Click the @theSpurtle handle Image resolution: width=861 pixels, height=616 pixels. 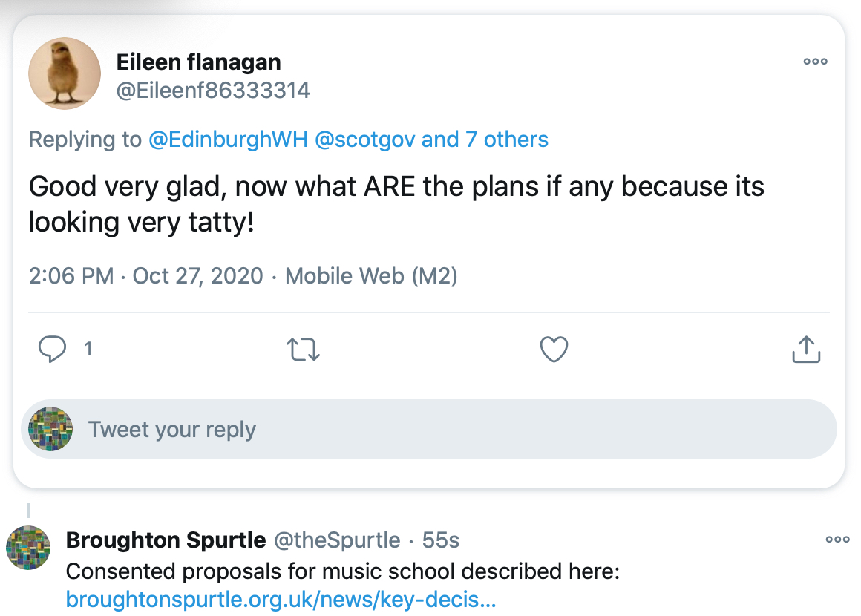point(337,540)
